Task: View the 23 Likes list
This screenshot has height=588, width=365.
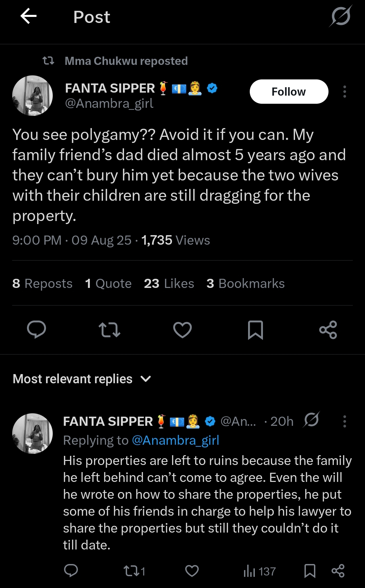Action: [169, 284]
